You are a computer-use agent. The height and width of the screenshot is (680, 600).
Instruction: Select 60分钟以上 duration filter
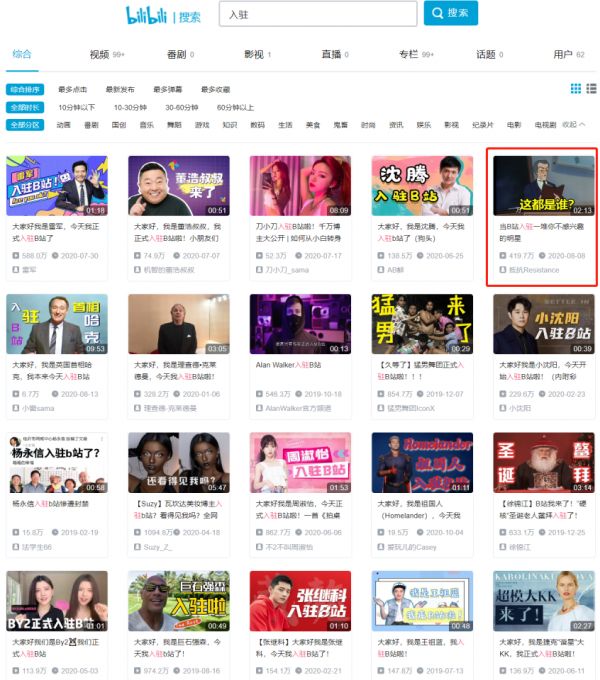click(x=236, y=107)
